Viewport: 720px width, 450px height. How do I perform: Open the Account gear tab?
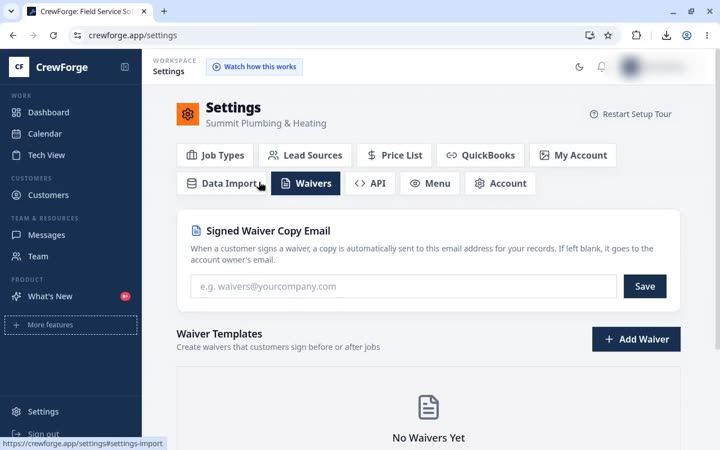(500, 183)
